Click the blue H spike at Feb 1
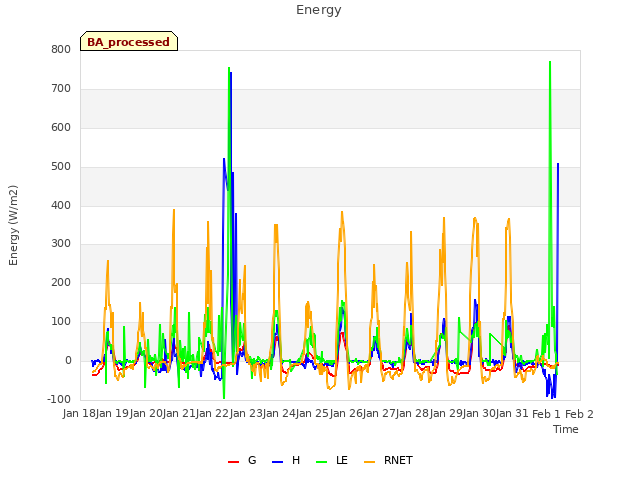This screenshot has height=480, width=640. [558, 164]
